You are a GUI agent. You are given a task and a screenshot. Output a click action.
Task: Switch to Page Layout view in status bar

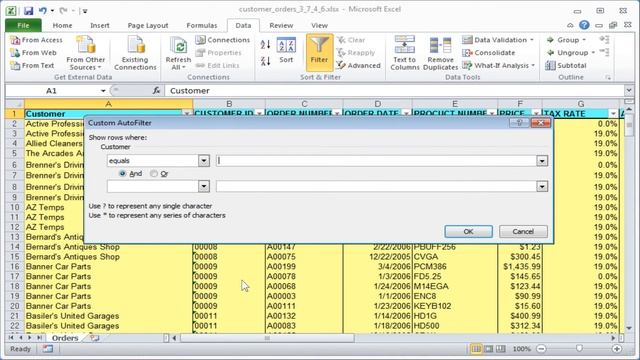click(x=488, y=349)
